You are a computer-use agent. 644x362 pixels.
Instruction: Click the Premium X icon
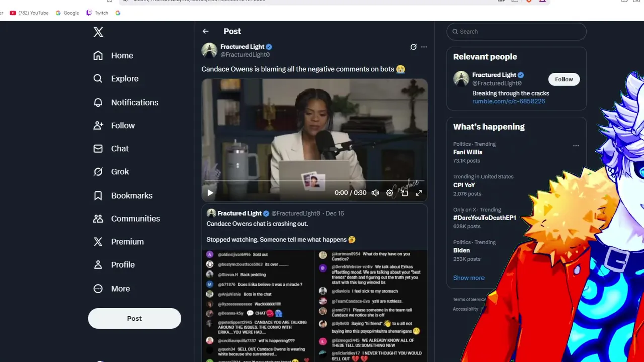point(98,242)
